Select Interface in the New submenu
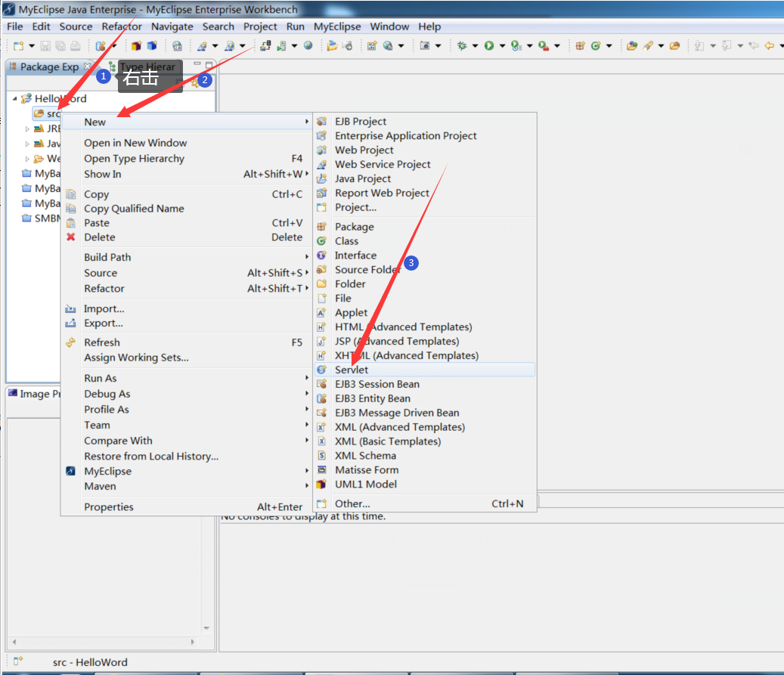This screenshot has width=784, height=675. tap(425, 255)
